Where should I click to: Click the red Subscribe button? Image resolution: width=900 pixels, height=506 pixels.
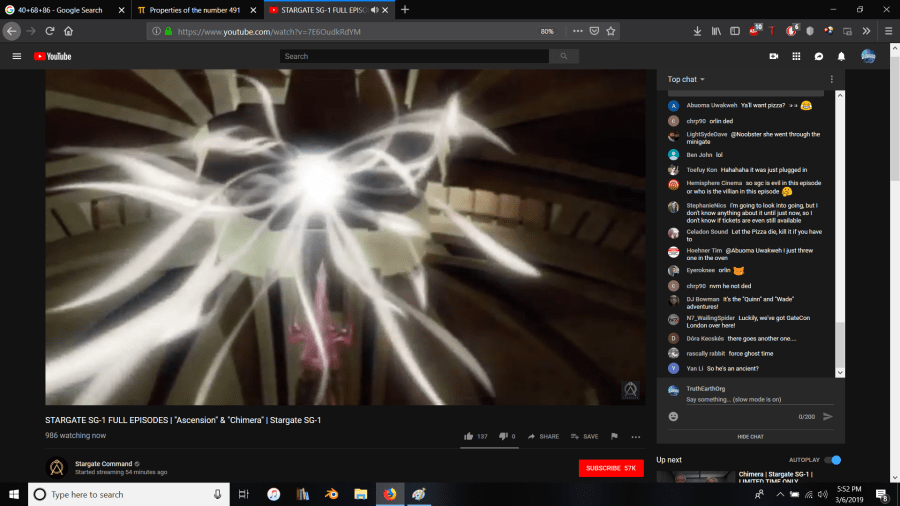pyautogui.click(x=610, y=468)
